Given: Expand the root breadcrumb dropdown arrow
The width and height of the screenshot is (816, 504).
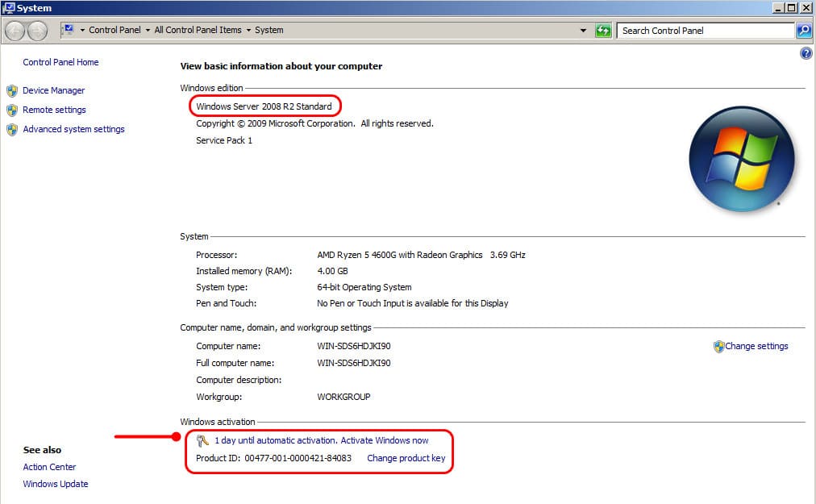Looking at the screenshot, I should 82,30.
